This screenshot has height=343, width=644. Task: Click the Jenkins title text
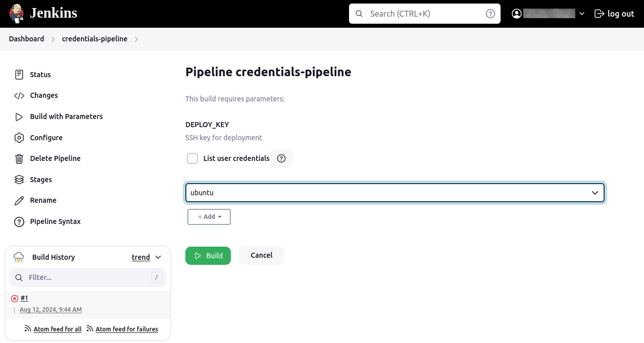coord(54,13)
